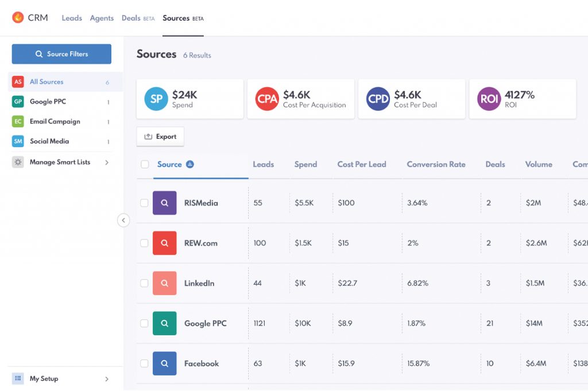
Task: Click the purple ROI circle badge
Action: (x=489, y=99)
